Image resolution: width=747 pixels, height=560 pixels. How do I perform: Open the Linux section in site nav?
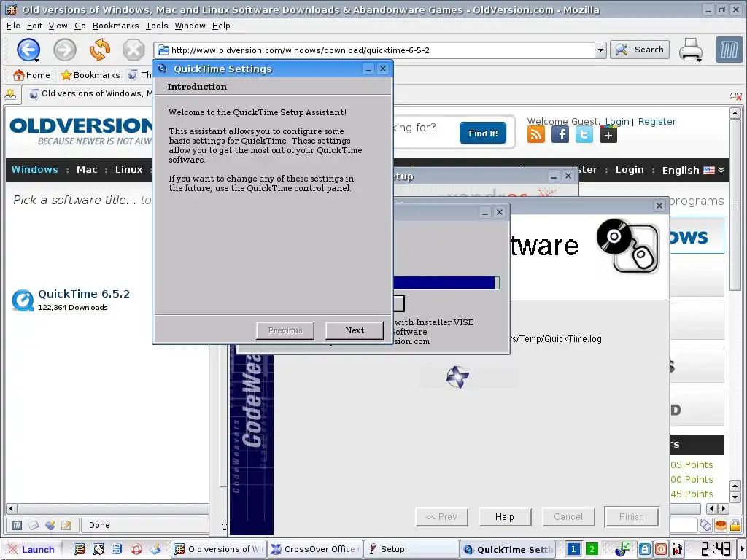[128, 169]
